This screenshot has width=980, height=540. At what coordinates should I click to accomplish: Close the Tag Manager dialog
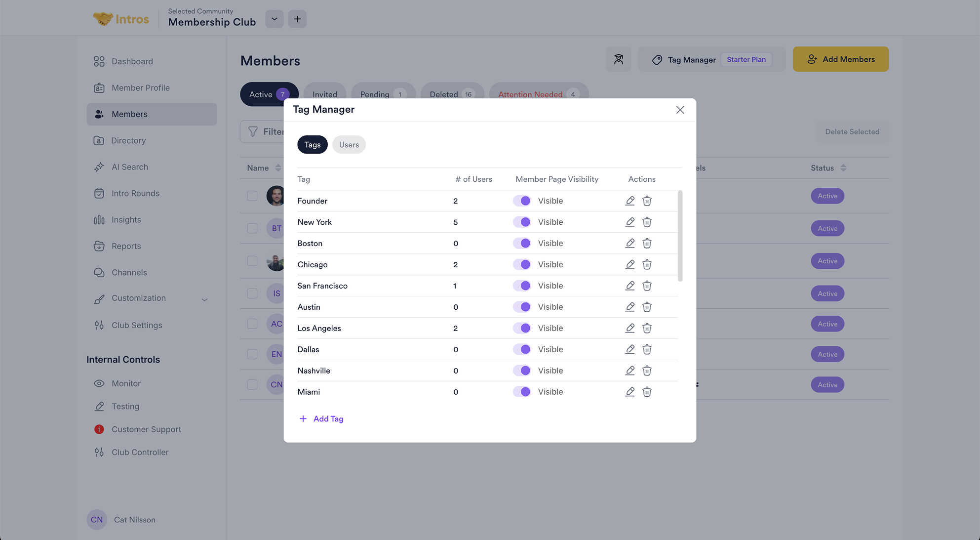coord(680,110)
